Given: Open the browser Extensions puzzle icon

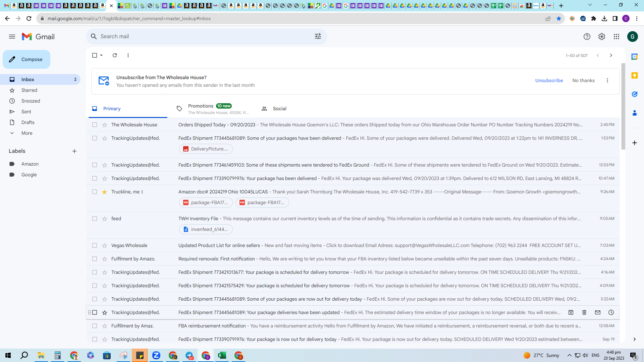Looking at the screenshot, I should tap(594, 18).
